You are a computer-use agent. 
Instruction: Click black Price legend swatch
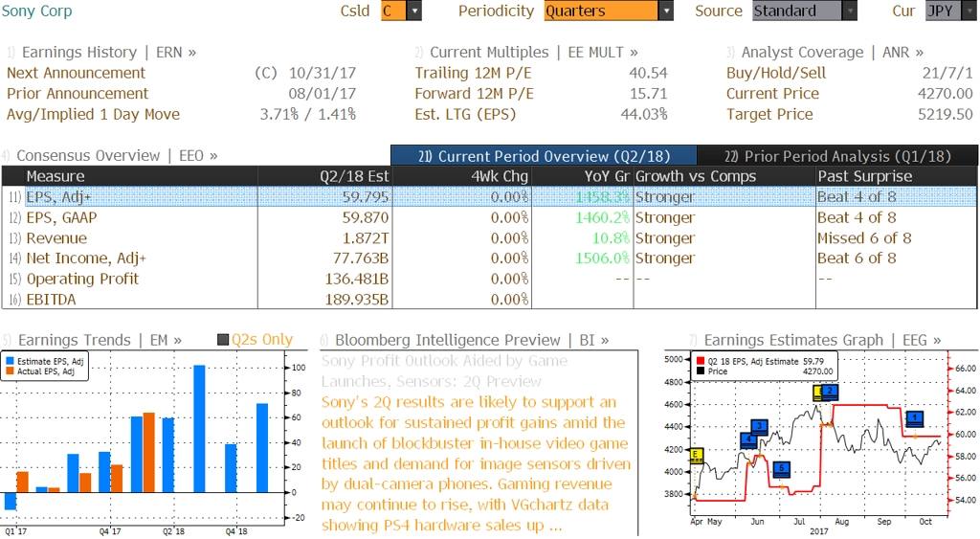coord(700,371)
